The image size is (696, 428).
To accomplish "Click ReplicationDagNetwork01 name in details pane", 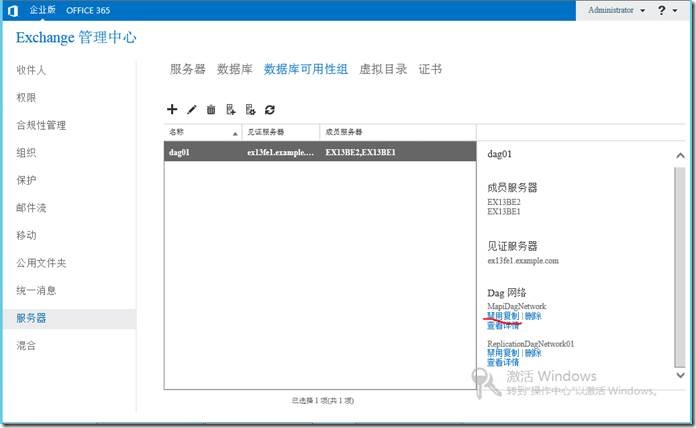I will tap(530, 344).
